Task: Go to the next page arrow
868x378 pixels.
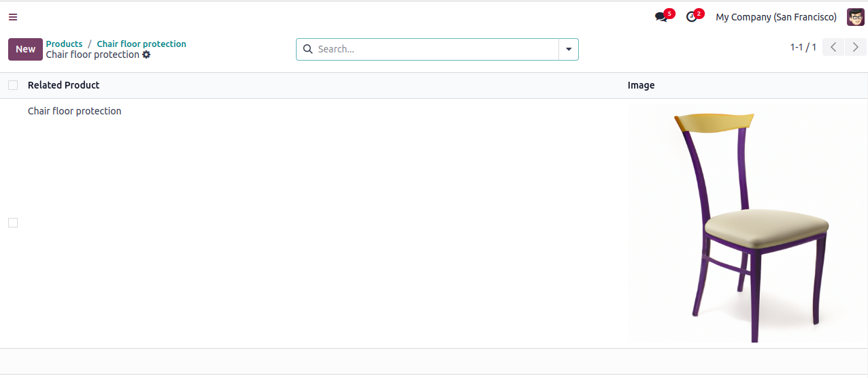Action: (x=856, y=47)
